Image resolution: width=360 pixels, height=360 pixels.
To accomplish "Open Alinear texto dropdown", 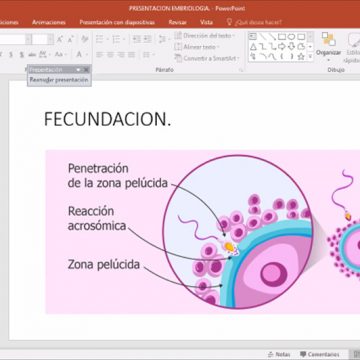I will (197, 47).
